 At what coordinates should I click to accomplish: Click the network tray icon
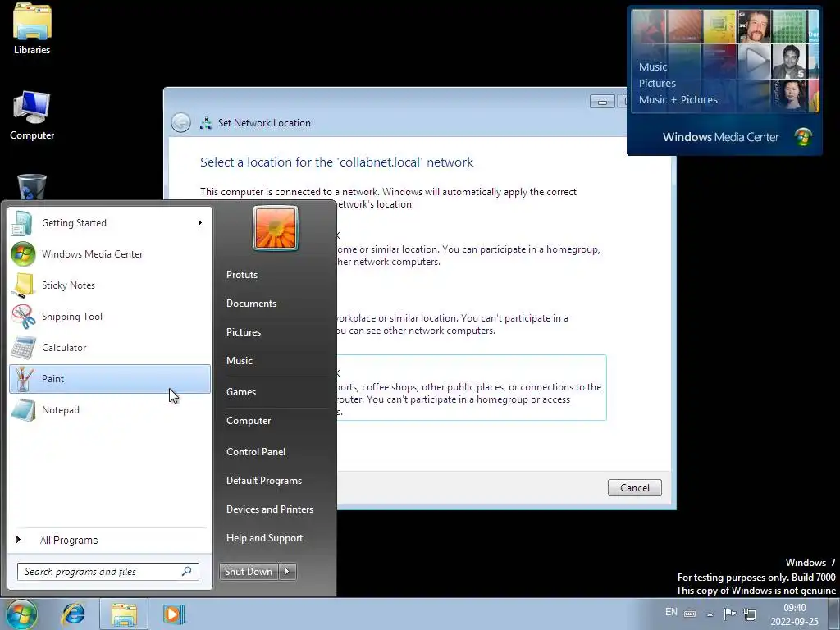(750, 614)
